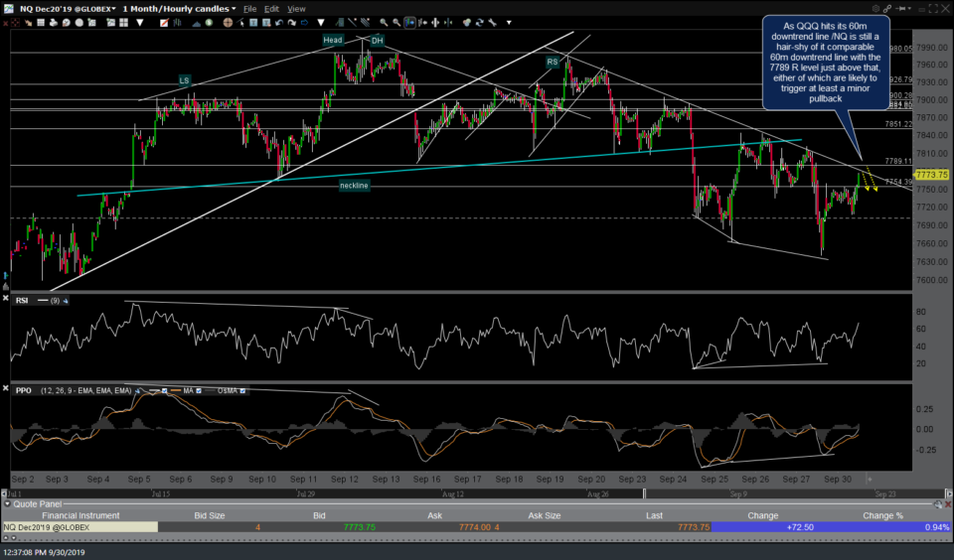
Task: Click the zoom out magnifier icon
Action: pos(397,23)
